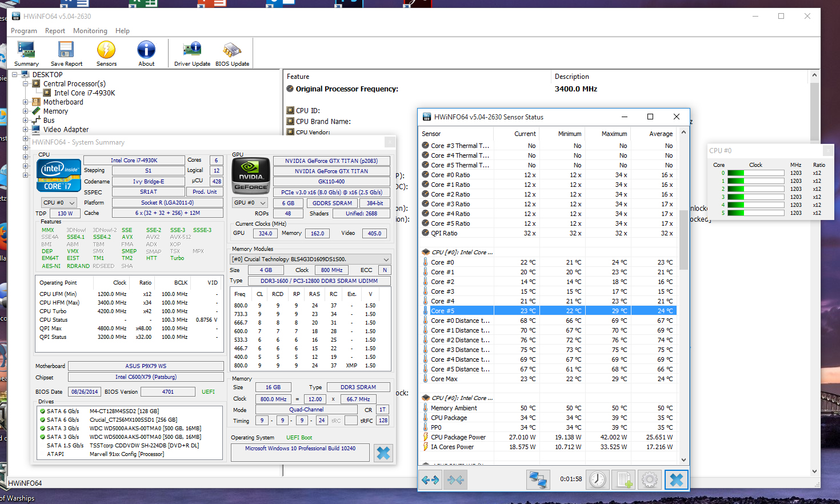Click the Original Processor Frequency feature row

pos(547,89)
